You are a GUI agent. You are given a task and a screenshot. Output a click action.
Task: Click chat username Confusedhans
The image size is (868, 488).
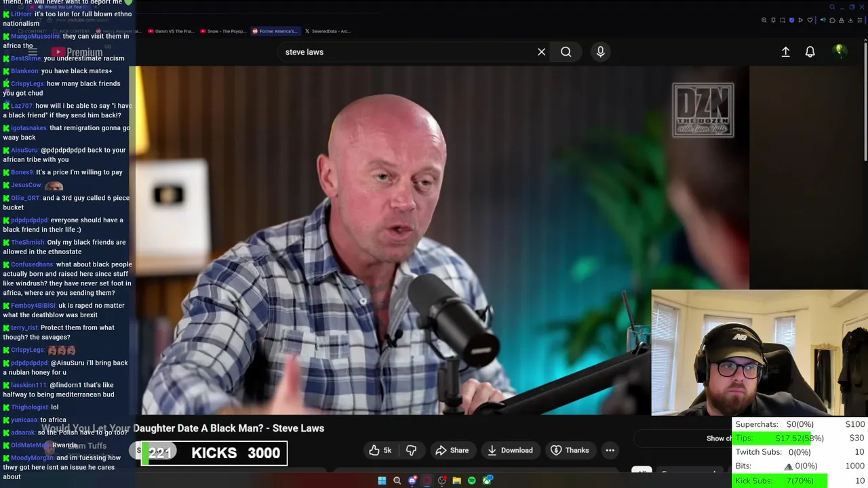(x=32, y=264)
